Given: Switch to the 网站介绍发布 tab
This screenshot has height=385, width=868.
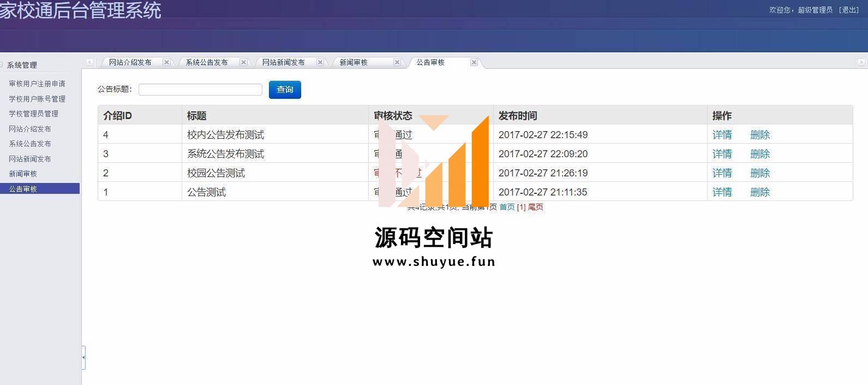Looking at the screenshot, I should click(130, 62).
